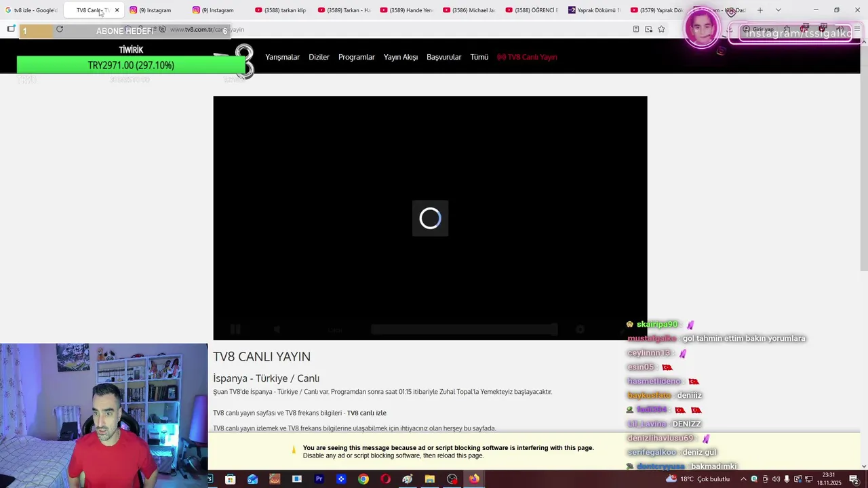868x488 pixels.
Task: Click the video player loading area
Action: point(430,218)
